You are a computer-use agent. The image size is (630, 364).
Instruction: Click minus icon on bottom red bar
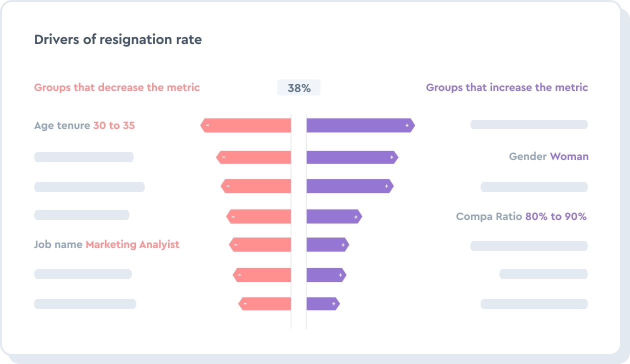coord(245,303)
